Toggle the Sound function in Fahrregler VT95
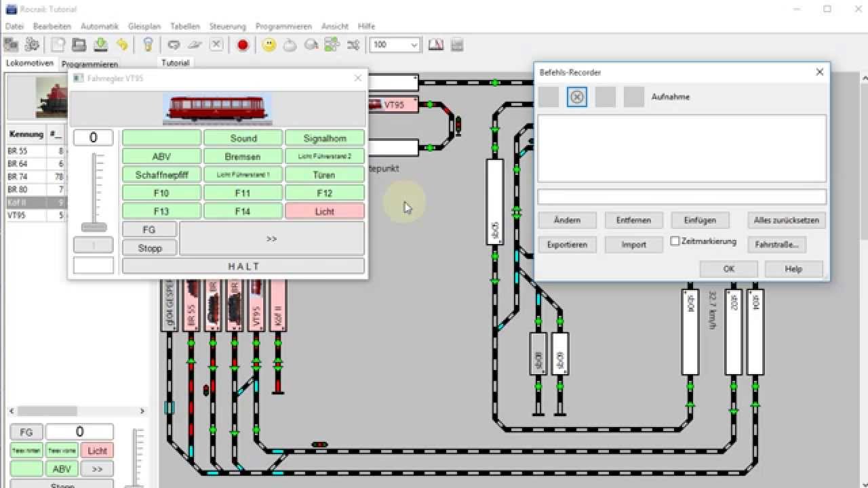Image resolution: width=868 pixels, height=488 pixels. pyautogui.click(x=243, y=138)
